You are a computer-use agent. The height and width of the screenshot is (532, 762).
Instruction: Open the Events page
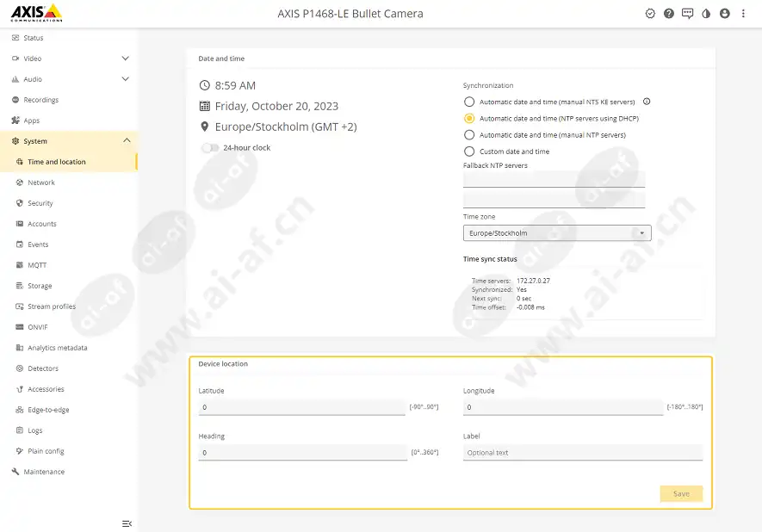tap(69, 244)
